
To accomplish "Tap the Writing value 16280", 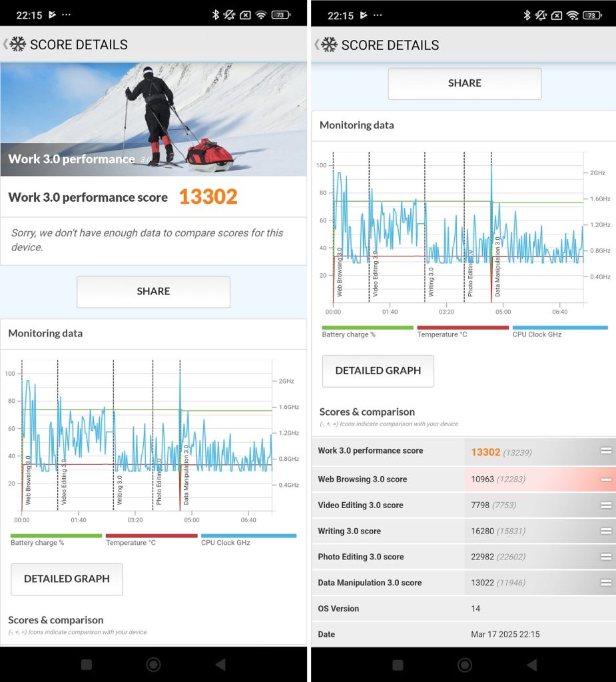I will tap(482, 531).
